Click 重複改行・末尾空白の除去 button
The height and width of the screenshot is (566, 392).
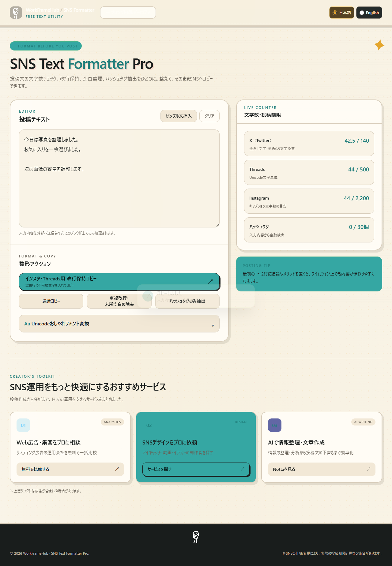pos(119,301)
